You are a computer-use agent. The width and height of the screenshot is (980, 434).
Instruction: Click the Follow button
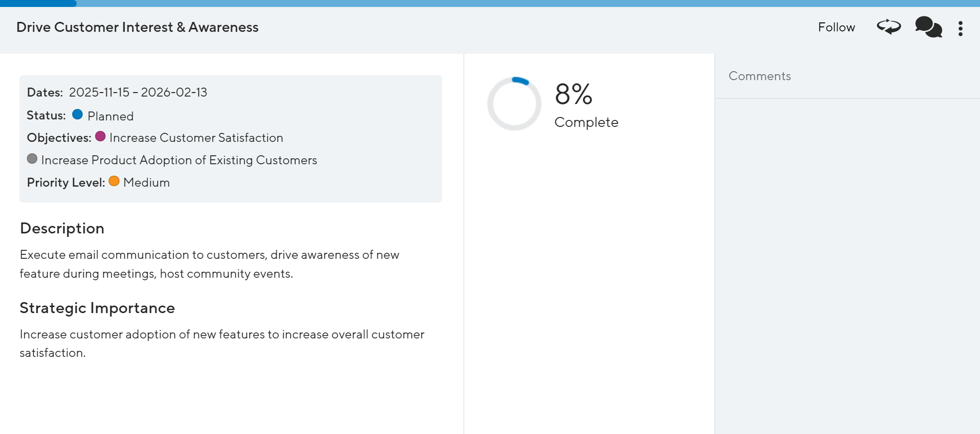click(836, 27)
